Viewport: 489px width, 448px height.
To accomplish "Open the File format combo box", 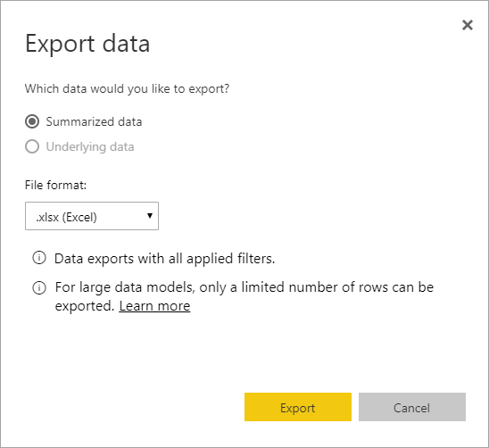I will 92,216.
